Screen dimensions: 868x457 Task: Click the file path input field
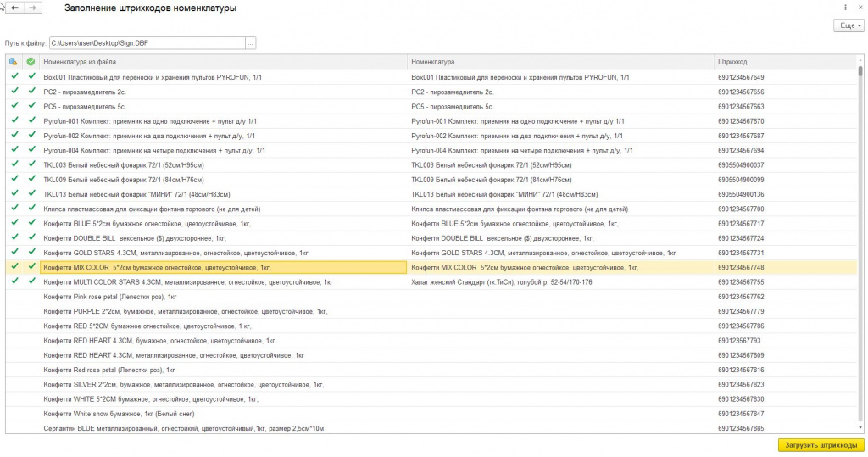[146, 42]
